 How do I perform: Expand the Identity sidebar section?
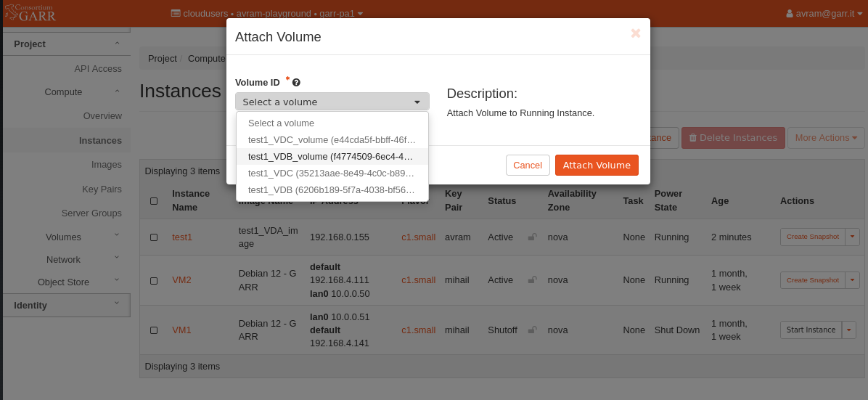point(67,305)
